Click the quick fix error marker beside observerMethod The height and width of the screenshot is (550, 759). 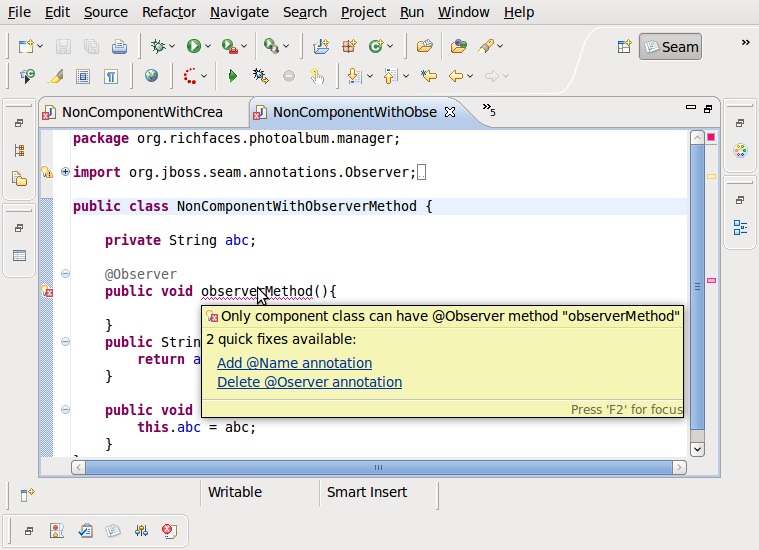46,292
